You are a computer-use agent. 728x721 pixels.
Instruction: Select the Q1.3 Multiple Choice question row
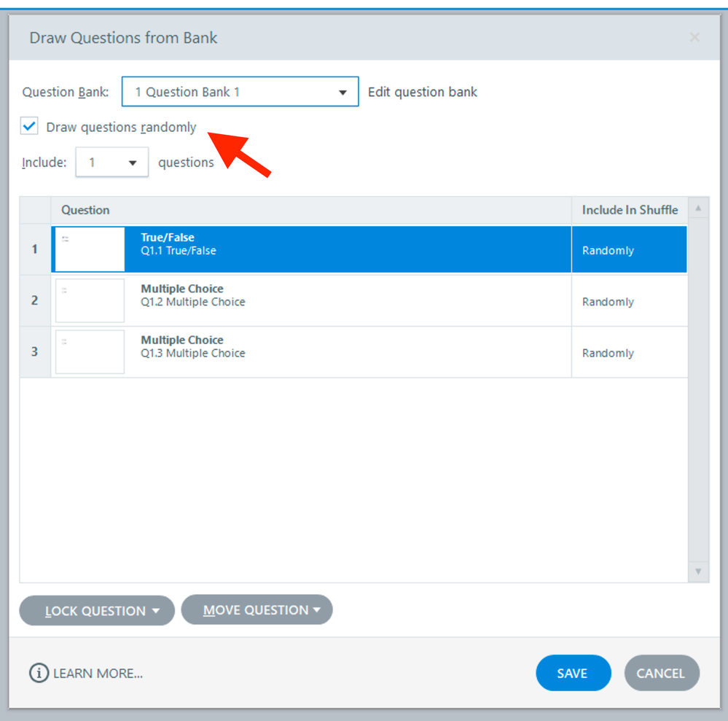[353, 351]
